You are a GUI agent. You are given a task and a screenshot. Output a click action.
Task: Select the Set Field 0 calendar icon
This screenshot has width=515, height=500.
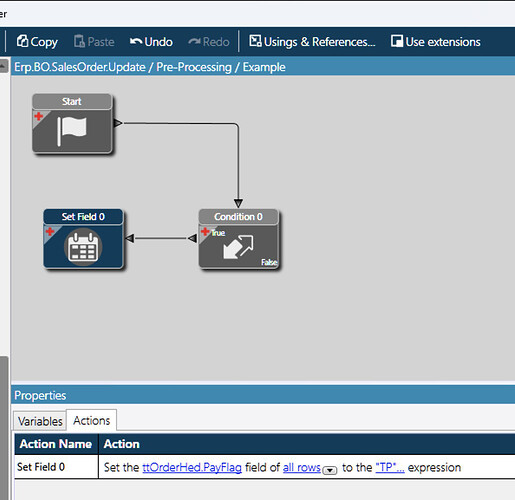[x=83, y=247]
